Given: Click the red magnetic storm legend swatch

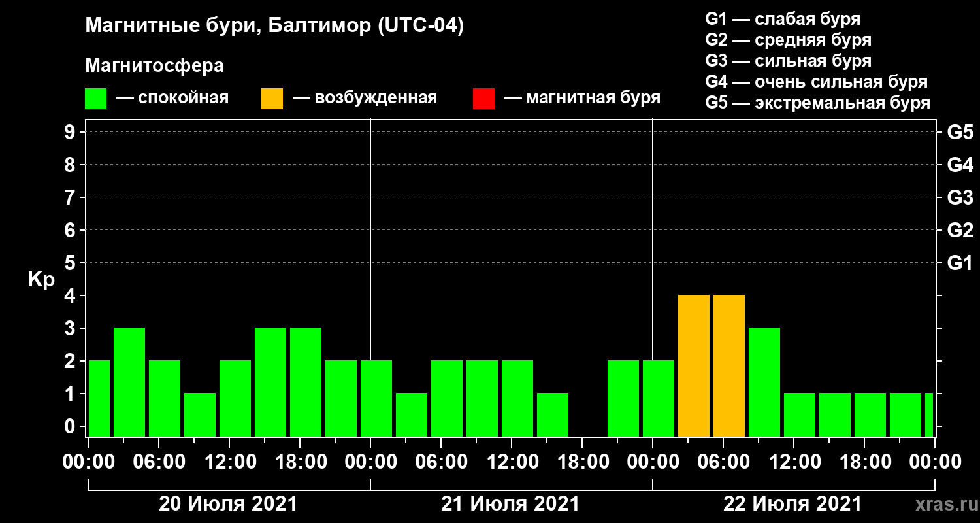Looking at the screenshot, I should pos(483,99).
